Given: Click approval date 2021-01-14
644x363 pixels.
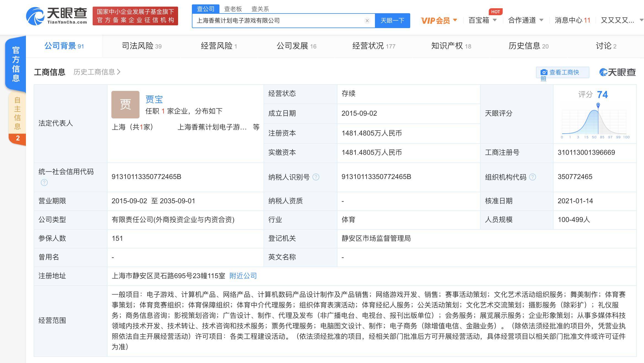Looking at the screenshot, I should tap(575, 201).
